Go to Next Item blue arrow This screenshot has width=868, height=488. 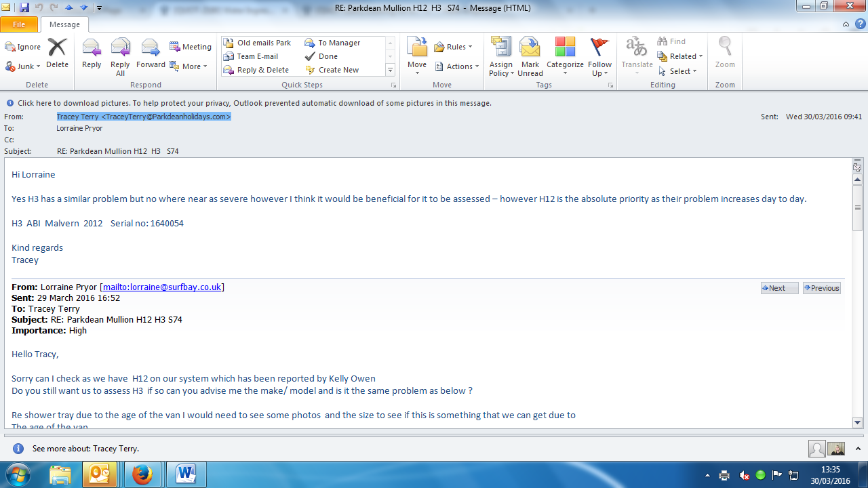tap(83, 8)
